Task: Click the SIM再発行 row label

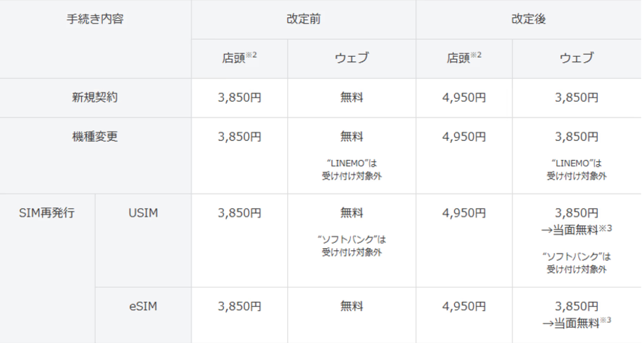Action: (47, 213)
